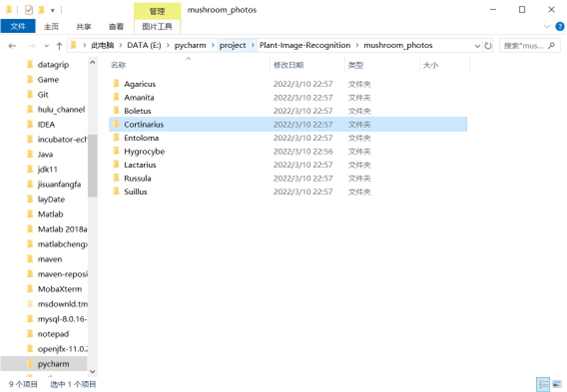The height and width of the screenshot is (392, 567).
Task: Select jisuanfangfa in navigation tree
Action: (x=59, y=184)
